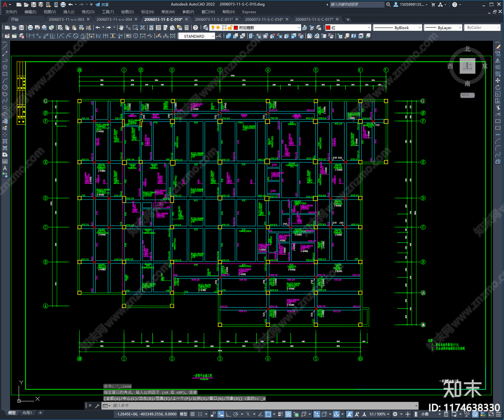The height and width of the screenshot is (420, 504).
Task: Click the search magnifier icon in title bar
Action: pyautogui.click(x=388, y=4)
